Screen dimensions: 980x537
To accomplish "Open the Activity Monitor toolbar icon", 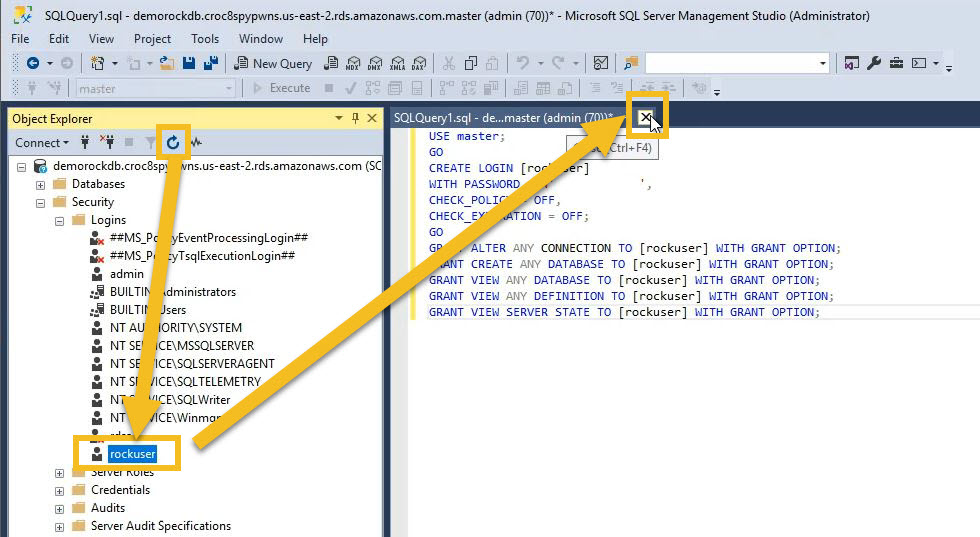I will 601,63.
